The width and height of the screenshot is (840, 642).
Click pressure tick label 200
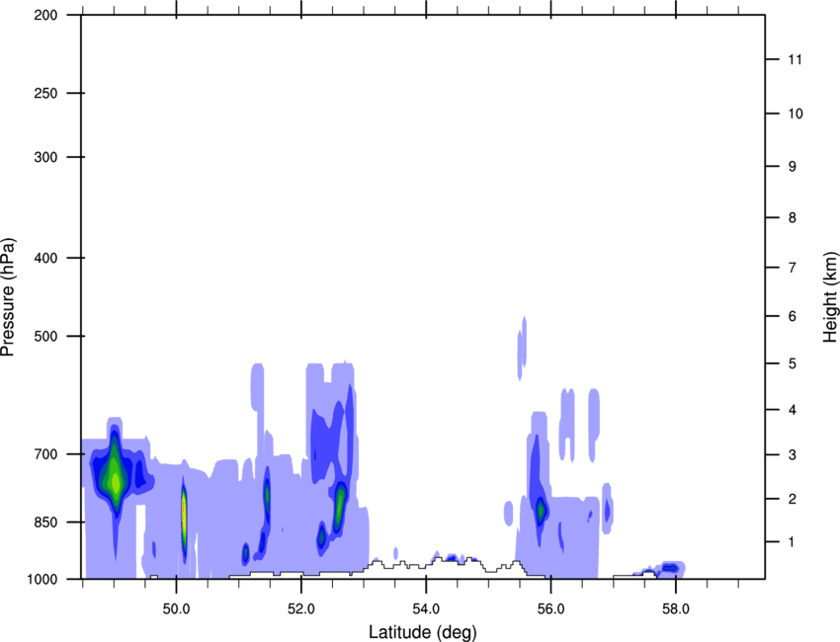point(45,15)
